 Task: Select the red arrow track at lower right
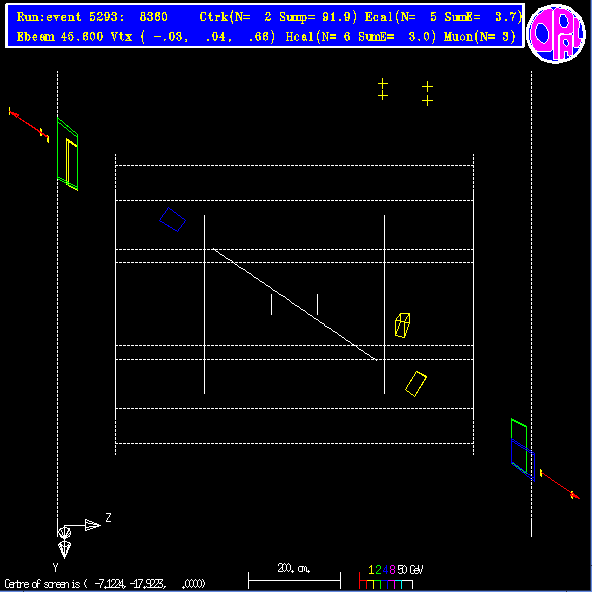tap(560, 484)
